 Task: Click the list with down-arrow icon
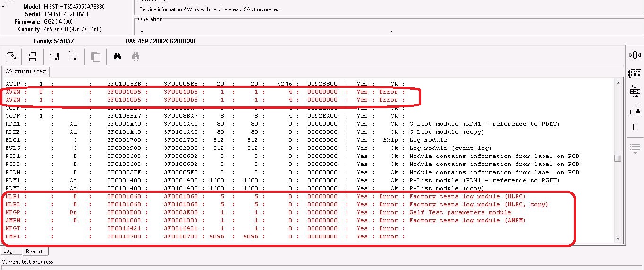tap(635, 148)
